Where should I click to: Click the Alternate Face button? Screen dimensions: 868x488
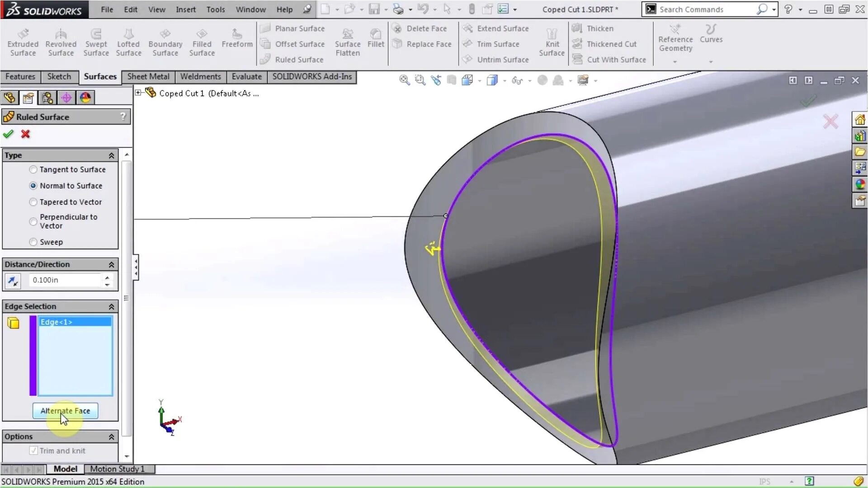(x=65, y=411)
